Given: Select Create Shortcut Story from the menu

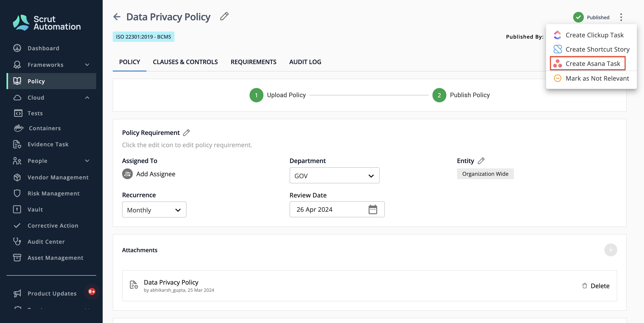Looking at the screenshot, I should click(x=591, y=49).
